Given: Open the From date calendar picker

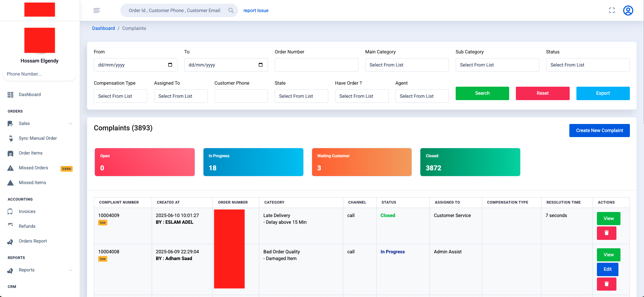Looking at the screenshot, I should 170,65.
